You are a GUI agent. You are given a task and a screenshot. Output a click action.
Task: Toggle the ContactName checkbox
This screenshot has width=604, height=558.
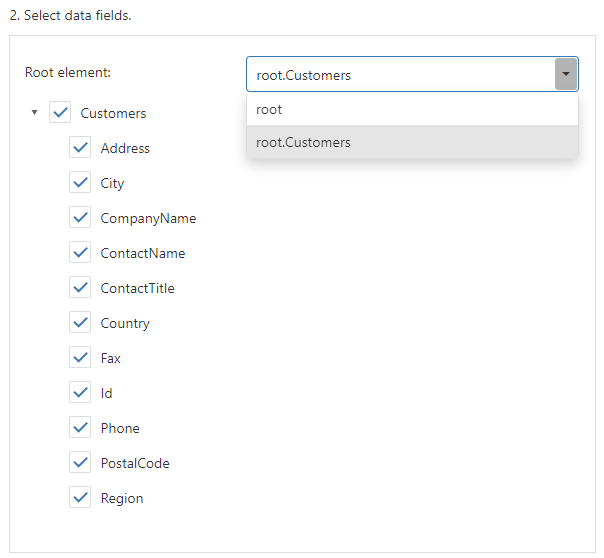tap(80, 253)
